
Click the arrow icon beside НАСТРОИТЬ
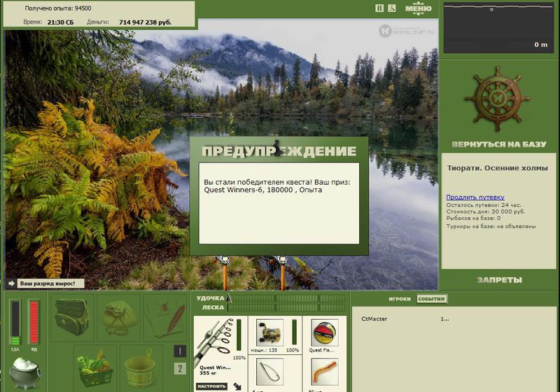237,386
